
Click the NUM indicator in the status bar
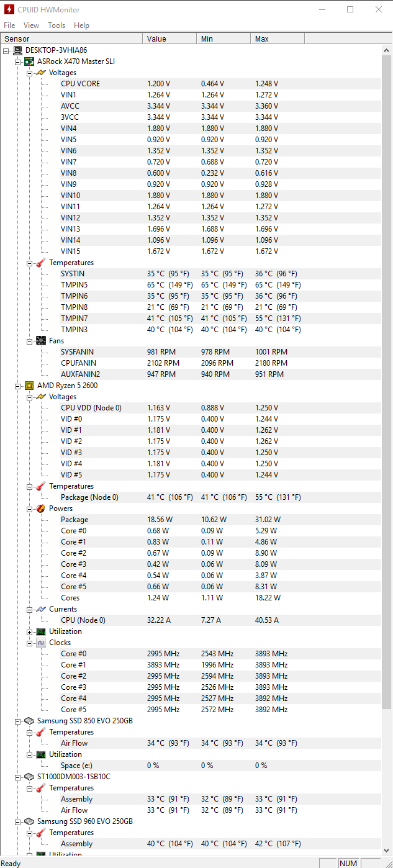[348, 863]
